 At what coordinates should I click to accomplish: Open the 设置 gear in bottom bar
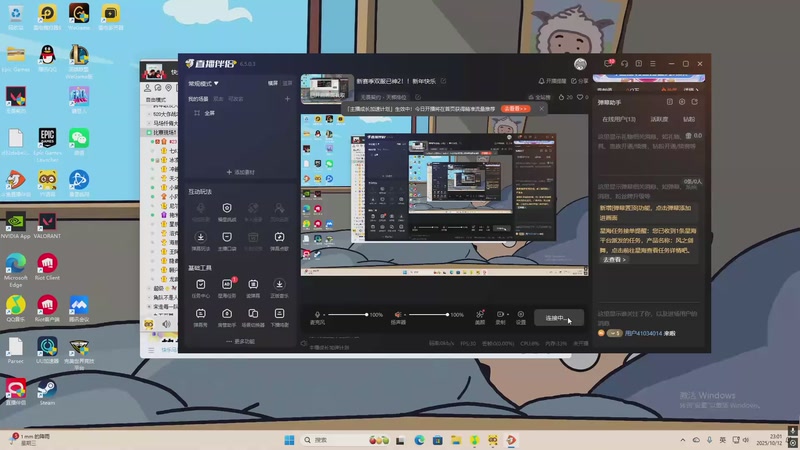tap(520, 316)
